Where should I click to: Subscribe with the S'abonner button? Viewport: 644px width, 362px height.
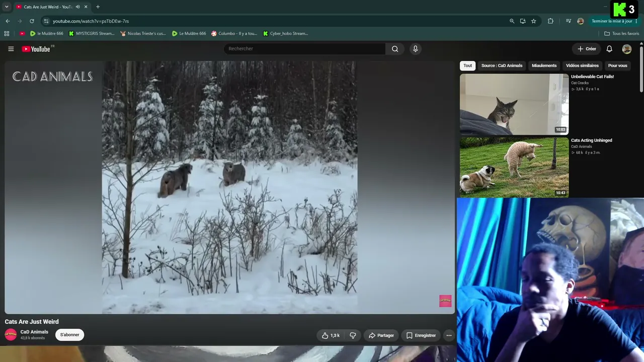70,335
